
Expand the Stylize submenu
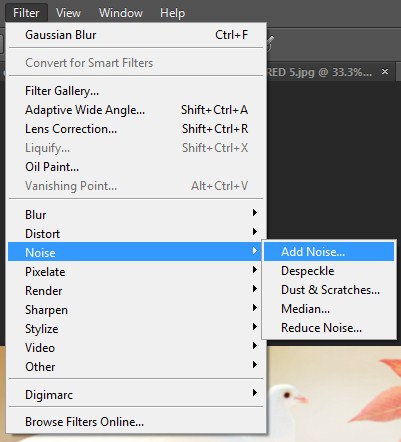tap(136, 328)
